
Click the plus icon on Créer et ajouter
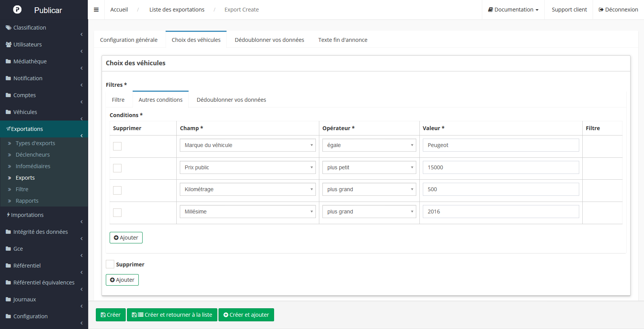[x=226, y=315]
